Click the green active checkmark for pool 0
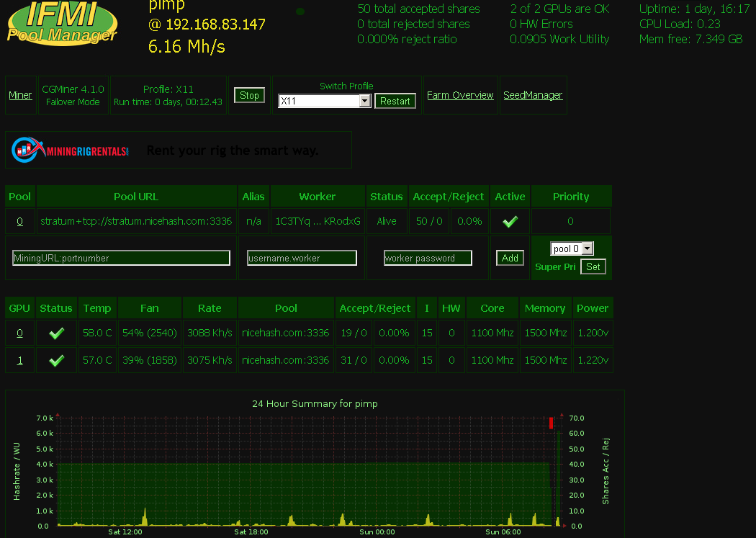756x538 pixels. (x=510, y=221)
